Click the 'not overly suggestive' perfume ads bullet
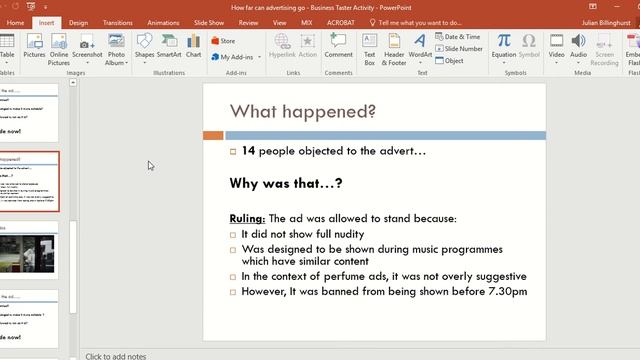640x360 pixels. (384, 276)
